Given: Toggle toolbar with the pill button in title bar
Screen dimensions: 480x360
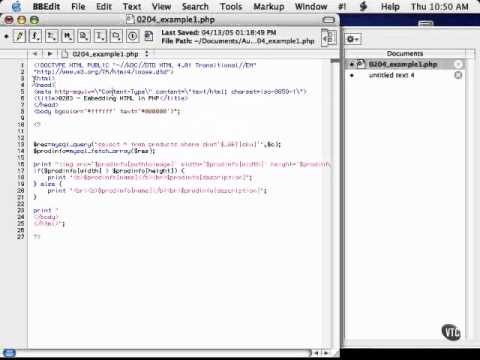Looking at the screenshot, I should click(x=329, y=20).
